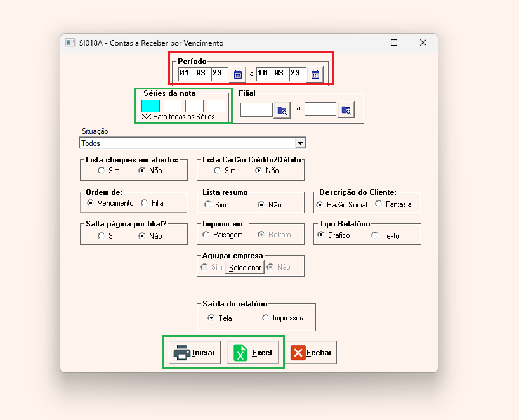The height and width of the screenshot is (420, 519).
Task: Minimize the Contas a Receber window
Action: pos(365,43)
